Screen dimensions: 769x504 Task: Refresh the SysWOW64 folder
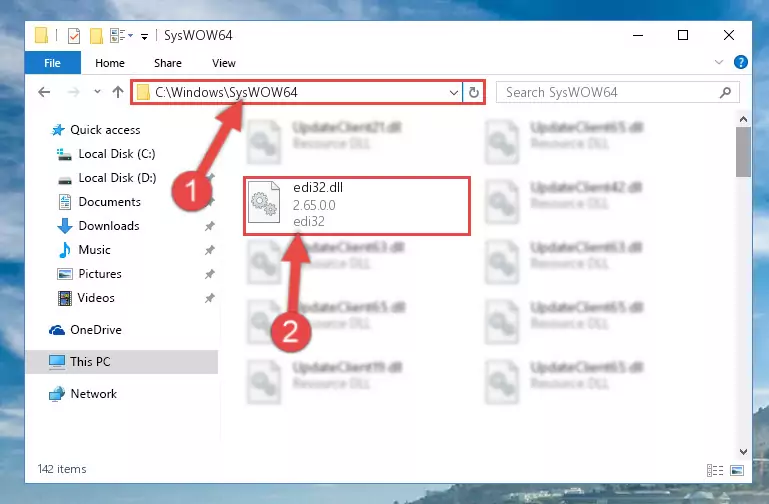point(473,92)
